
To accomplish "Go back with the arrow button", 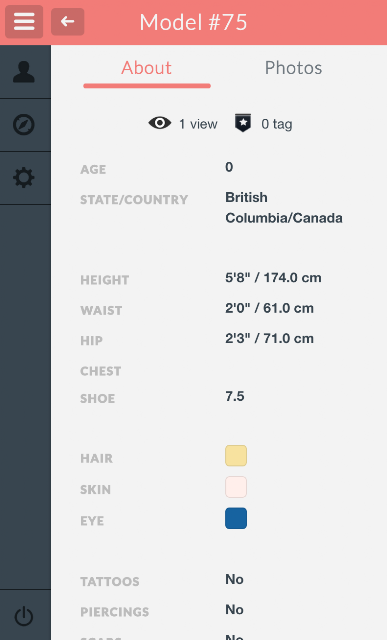I will point(68,21).
